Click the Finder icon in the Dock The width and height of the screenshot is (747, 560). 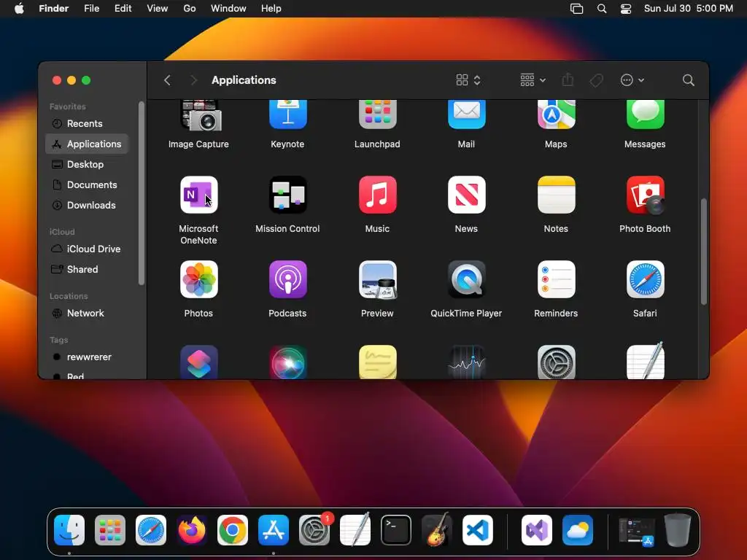coord(69,530)
